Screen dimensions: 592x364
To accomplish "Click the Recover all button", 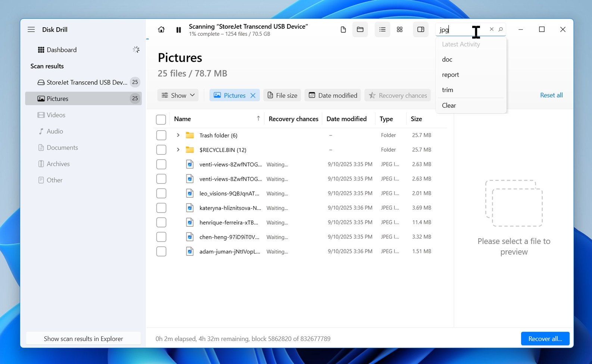I will (545, 339).
